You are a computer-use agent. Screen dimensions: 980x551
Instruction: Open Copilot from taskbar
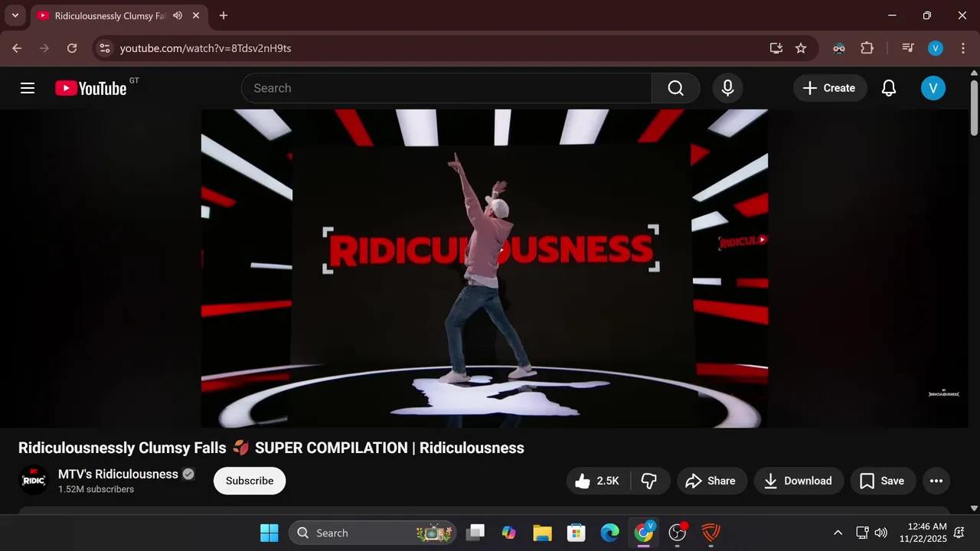pyautogui.click(x=508, y=533)
